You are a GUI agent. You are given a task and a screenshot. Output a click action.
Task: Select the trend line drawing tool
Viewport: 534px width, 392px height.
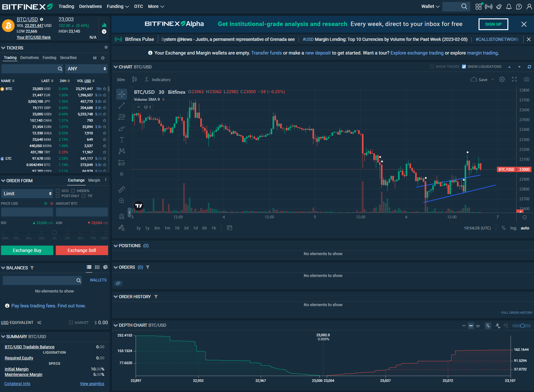coord(122,106)
